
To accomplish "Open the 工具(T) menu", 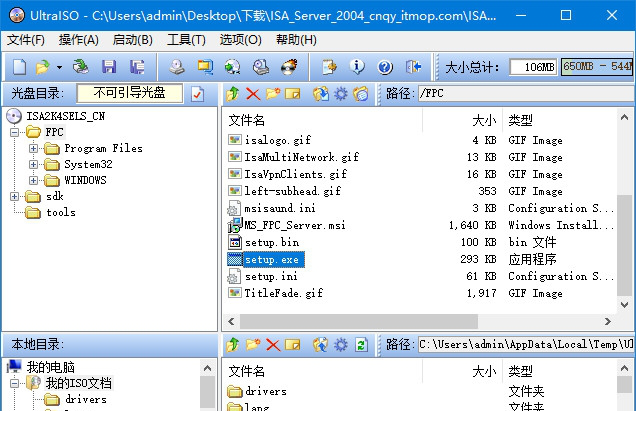I will point(187,40).
